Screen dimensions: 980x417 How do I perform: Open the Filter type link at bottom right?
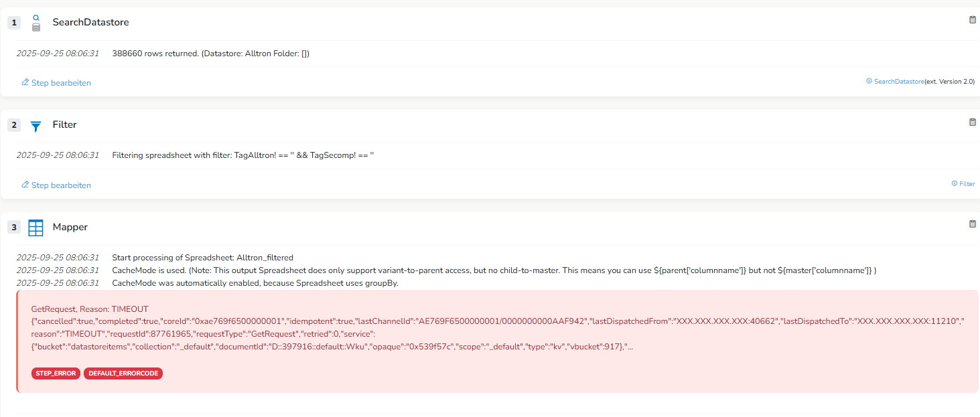pos(967,183)
